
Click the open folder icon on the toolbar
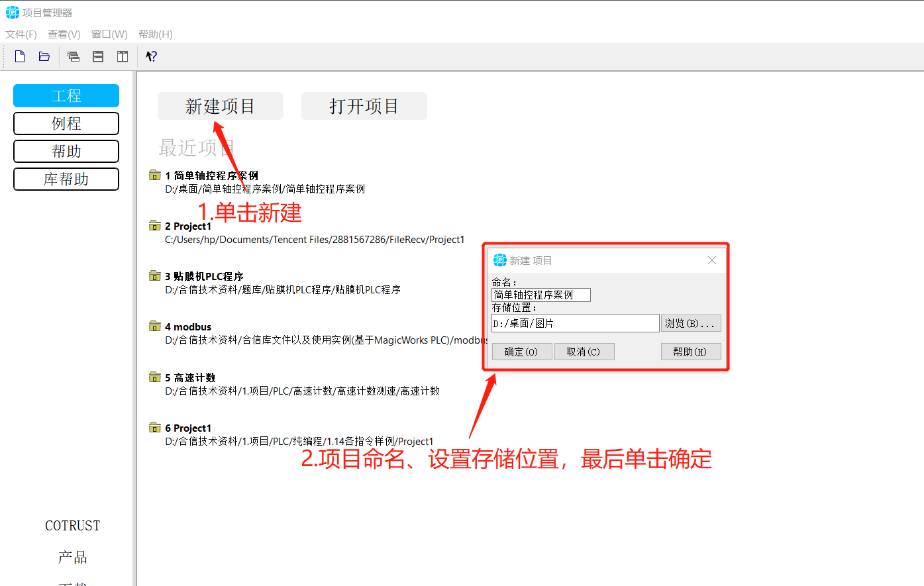pos(44,56)
